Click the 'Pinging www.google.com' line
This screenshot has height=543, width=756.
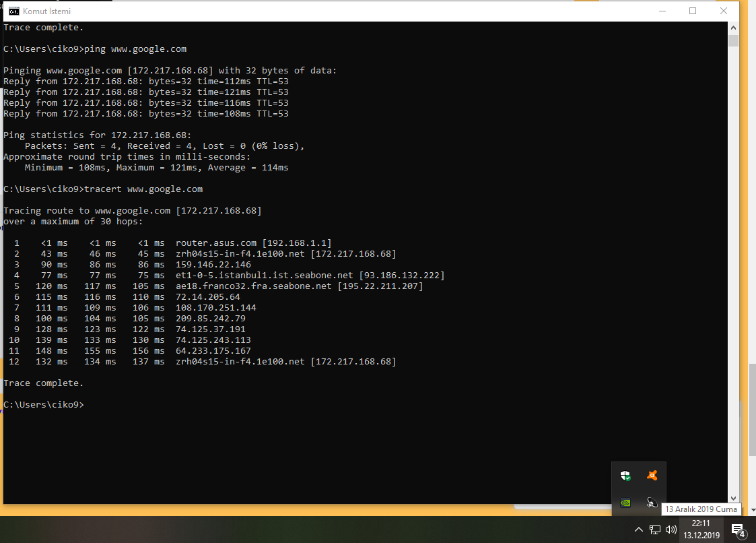coord(170,71)
